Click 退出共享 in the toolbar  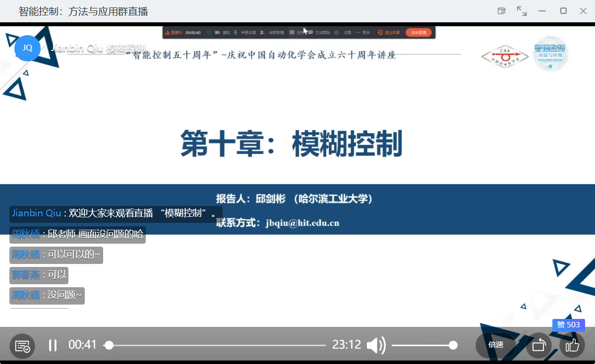(x=389, y=33)
